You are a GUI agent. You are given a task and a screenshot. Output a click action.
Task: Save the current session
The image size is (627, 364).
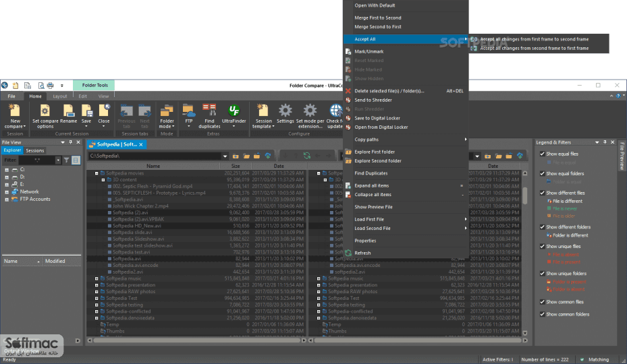(x=86, y=116)
